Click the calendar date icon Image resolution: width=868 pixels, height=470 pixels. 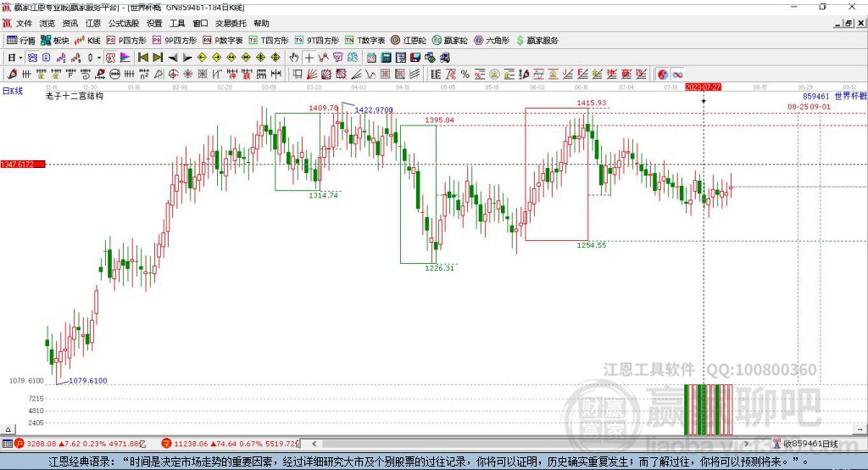[x=371, y=58]
